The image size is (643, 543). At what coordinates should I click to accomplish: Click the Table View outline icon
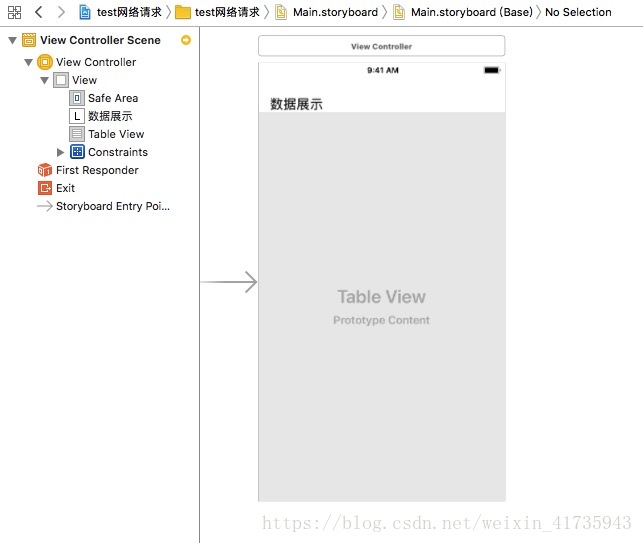[x=77, y=134]
